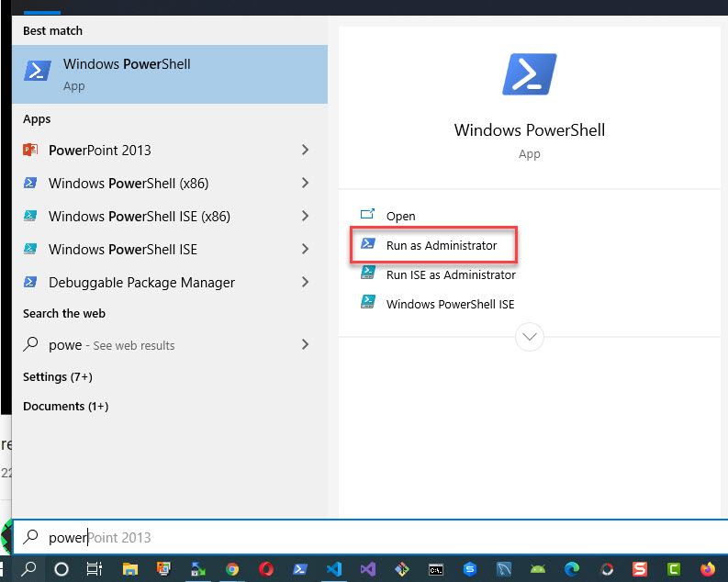728x582 pixels.
Task: Open File Explorer from the taskbar
Action: (130, 568)
